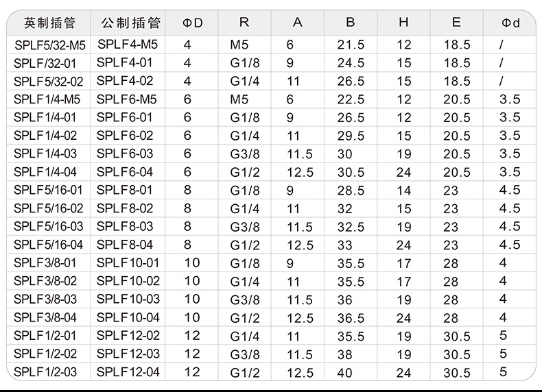Select the SPLF12-04 cell
The width and height of the screenshot is (542, 392).
pyautogui.click(x=128, y=372)
